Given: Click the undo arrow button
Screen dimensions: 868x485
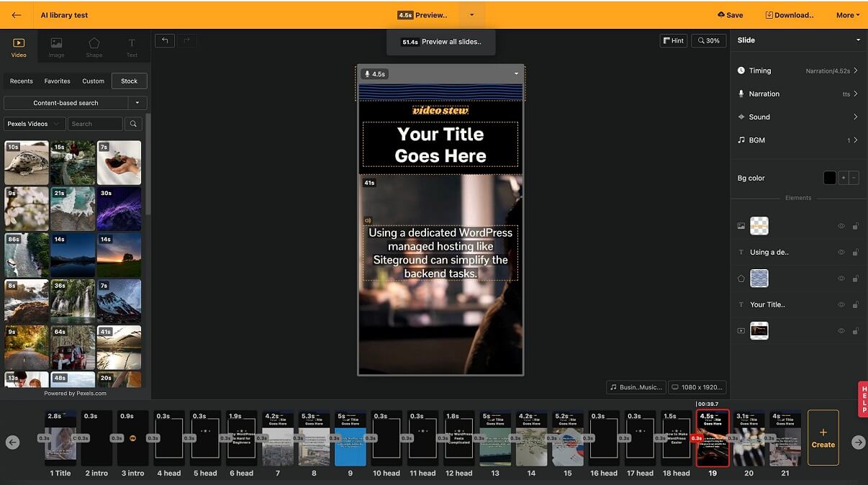Looking at the screenshot, I should click(x=165, y=41).
